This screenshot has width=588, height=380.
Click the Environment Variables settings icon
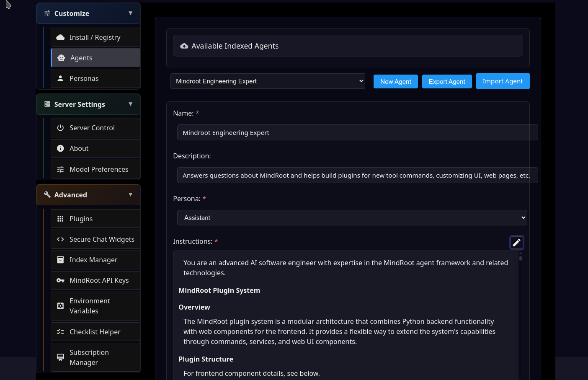tap(60, 306)
